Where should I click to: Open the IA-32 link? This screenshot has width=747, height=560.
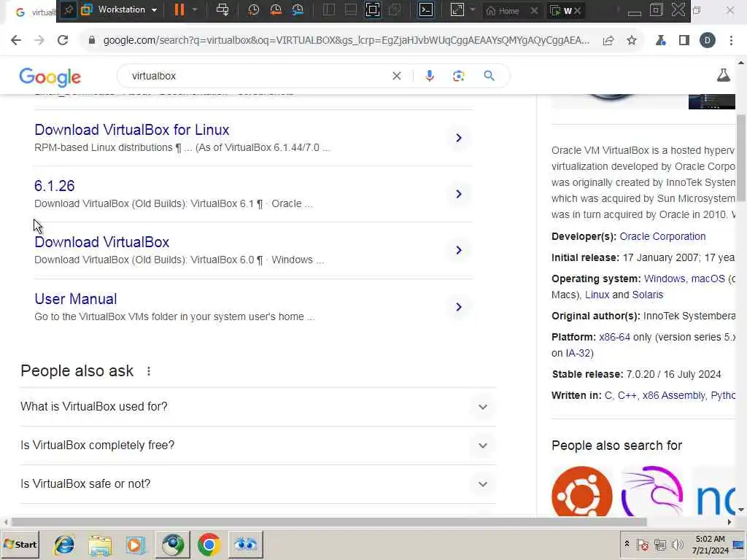click(578, 354)
